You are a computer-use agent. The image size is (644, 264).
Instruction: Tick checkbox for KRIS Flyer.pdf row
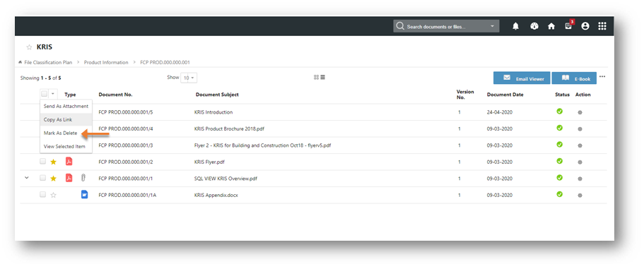coord(42,162)
